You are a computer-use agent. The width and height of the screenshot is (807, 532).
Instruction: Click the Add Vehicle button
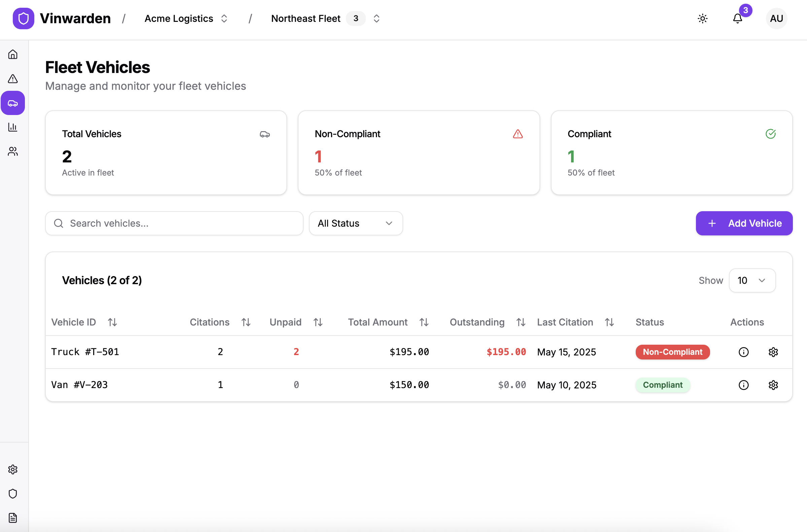pos(744,223)
